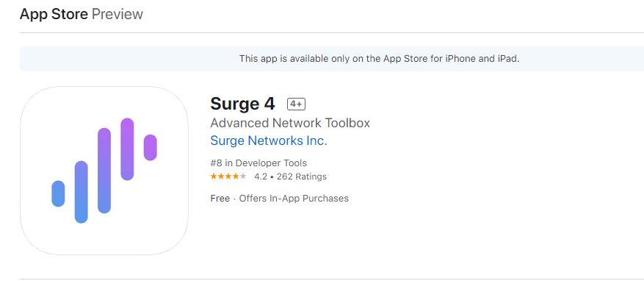View the 262 Ratings count
This screenshot has width=644, height=281.
302,177
